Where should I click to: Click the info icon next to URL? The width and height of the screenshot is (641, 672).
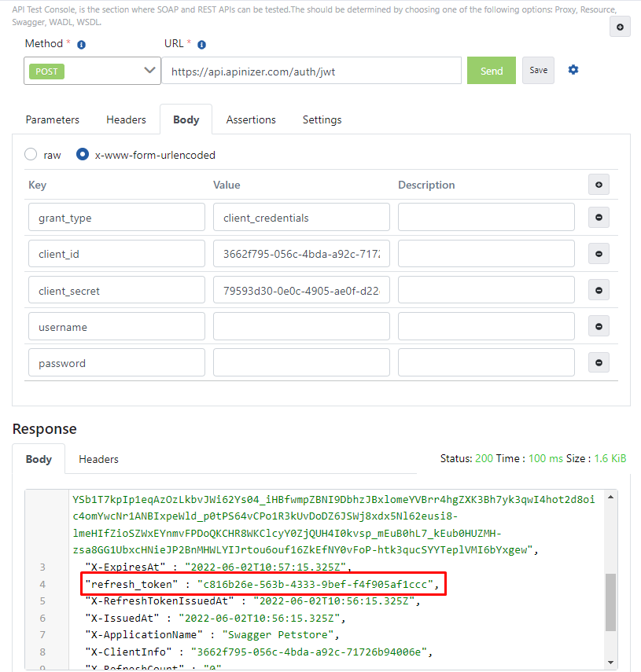201,45
